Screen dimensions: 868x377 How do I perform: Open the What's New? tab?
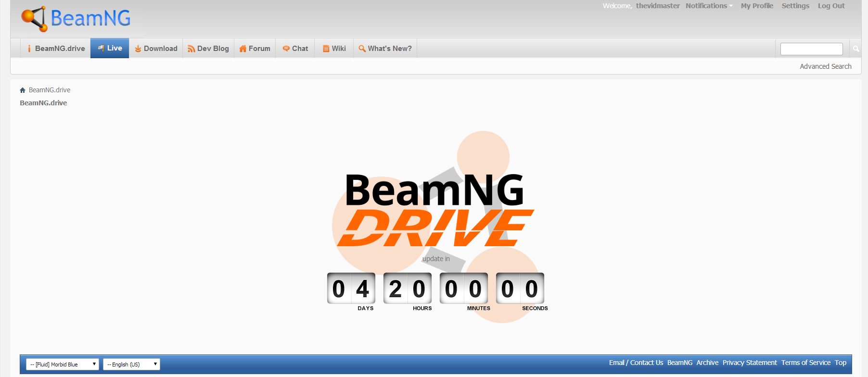(385, 49)
